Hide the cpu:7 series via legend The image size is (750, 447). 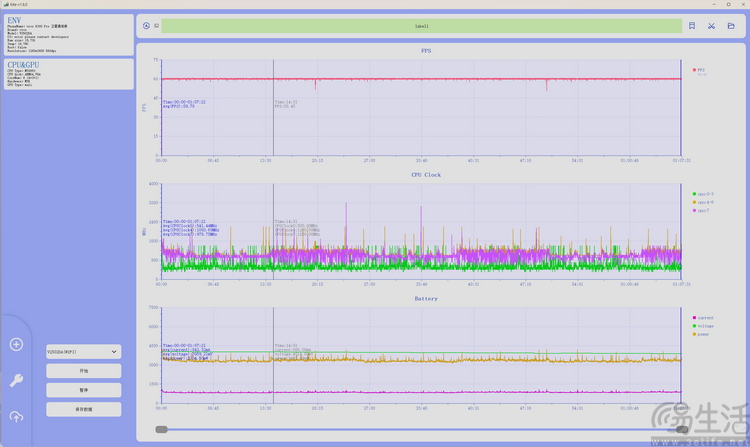click(x=705, y=210)
